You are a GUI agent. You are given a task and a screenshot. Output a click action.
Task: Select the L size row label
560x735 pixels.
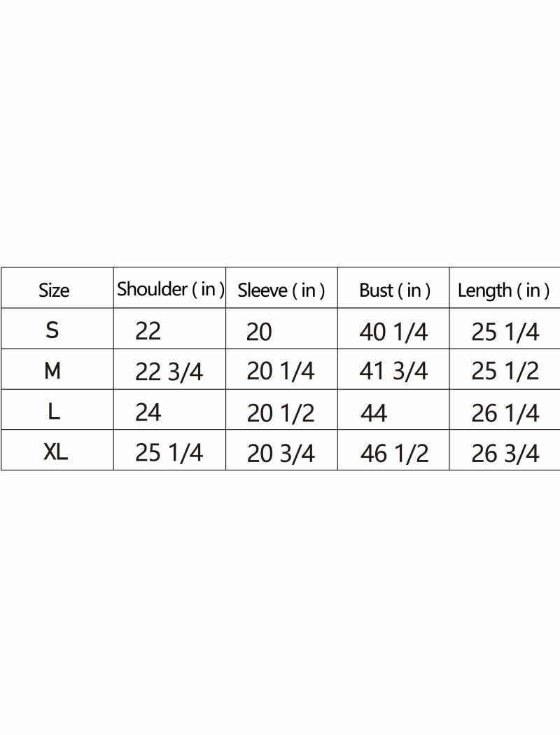[54, 412]
